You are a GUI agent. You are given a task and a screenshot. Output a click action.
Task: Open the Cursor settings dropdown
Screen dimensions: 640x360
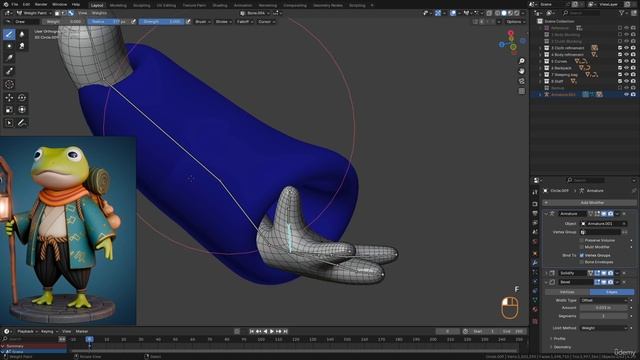pos(267,22)
